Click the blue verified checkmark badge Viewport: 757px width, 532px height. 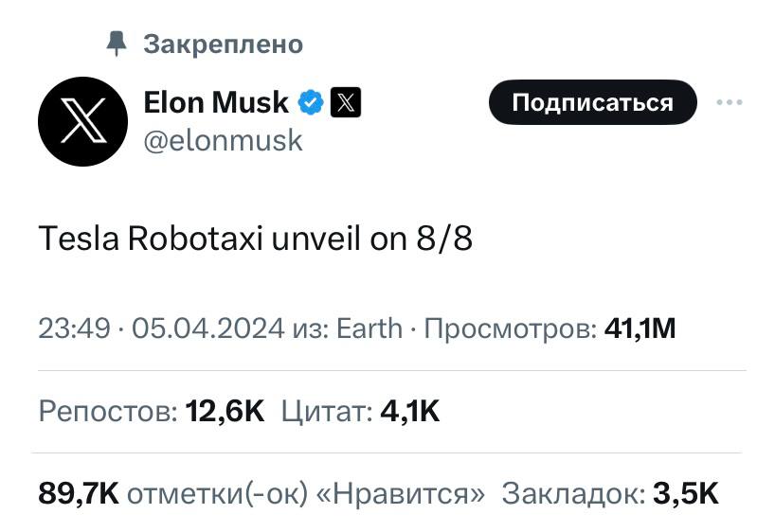point(312,100)
